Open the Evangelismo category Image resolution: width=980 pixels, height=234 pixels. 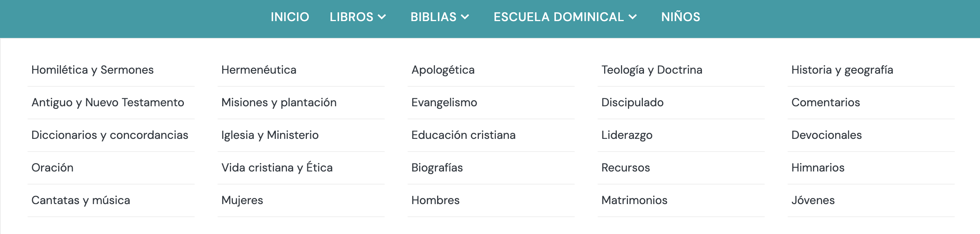(x=444, y=102)
